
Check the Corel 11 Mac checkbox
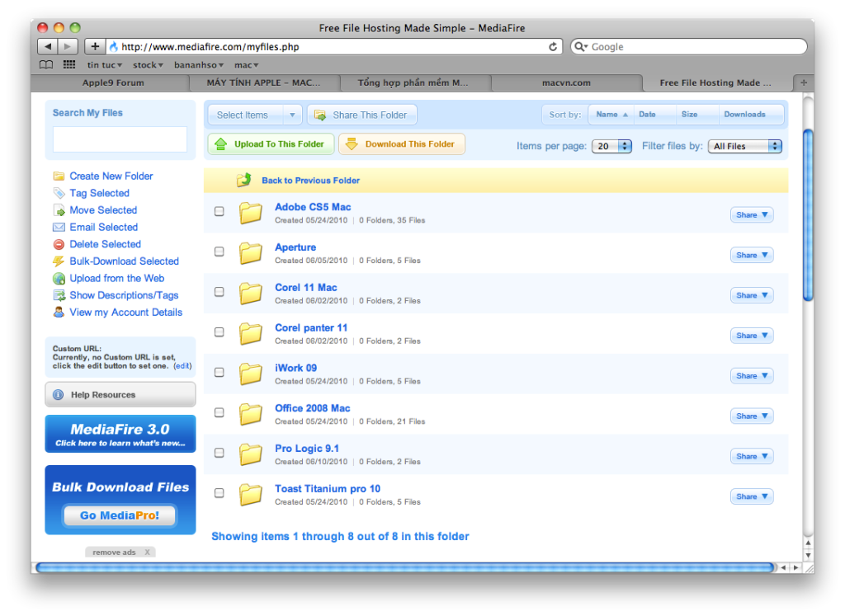click(x=220, y=292)
